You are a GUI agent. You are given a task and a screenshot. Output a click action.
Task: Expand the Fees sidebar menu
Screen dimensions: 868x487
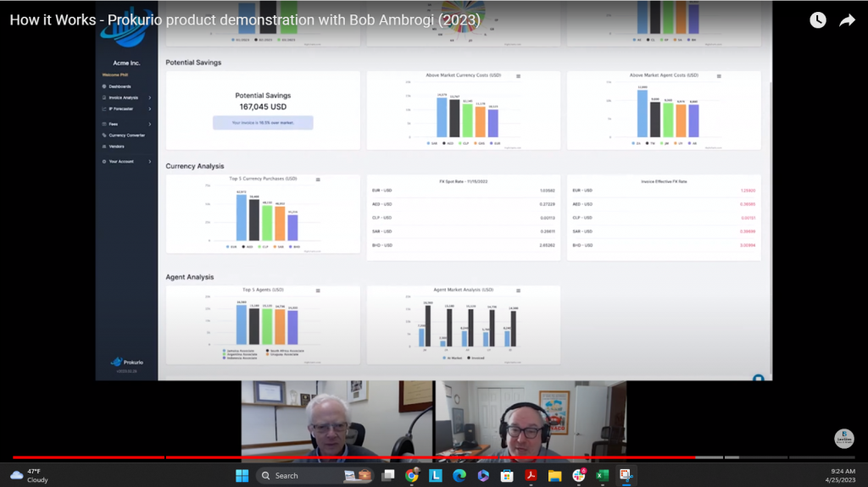click(x=127, y=124)
